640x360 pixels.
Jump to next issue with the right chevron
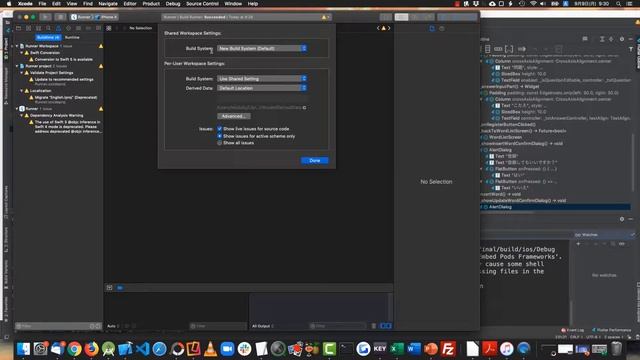click(389, 28)
